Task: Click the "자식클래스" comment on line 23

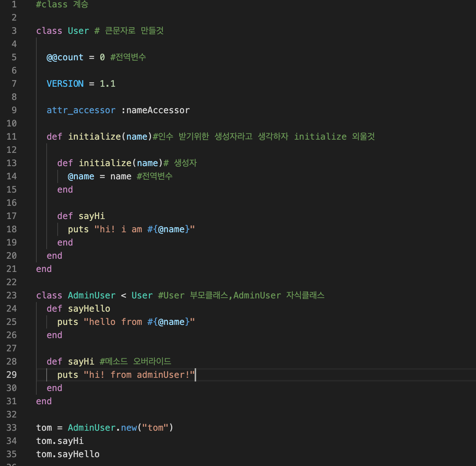Action: point(305,295)
